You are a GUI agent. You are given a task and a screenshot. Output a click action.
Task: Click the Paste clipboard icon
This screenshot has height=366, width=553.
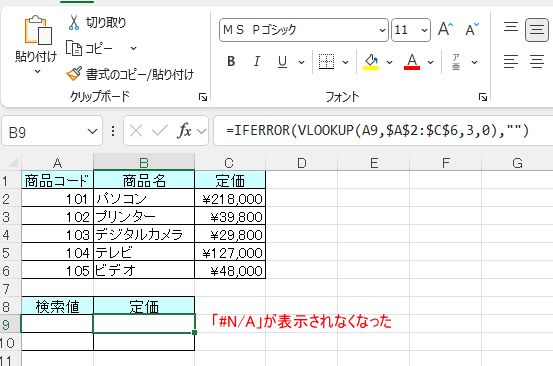[x=37, y=30]
